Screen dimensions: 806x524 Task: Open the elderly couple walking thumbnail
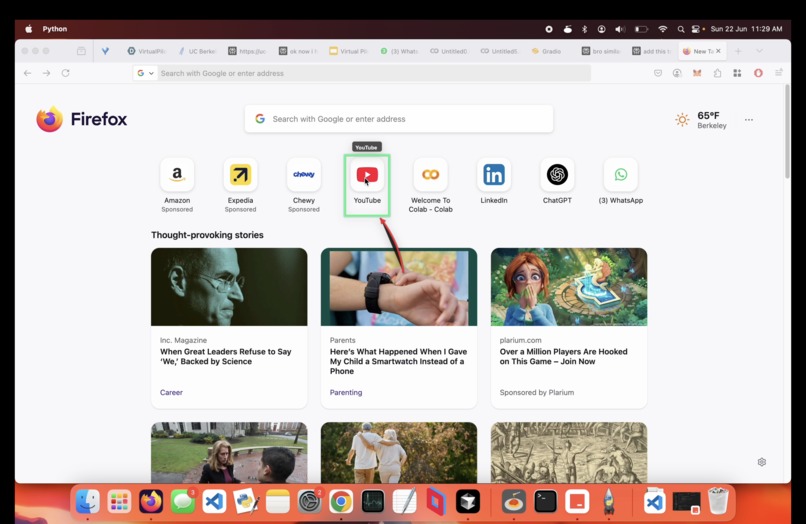click(x=399, y=453)
